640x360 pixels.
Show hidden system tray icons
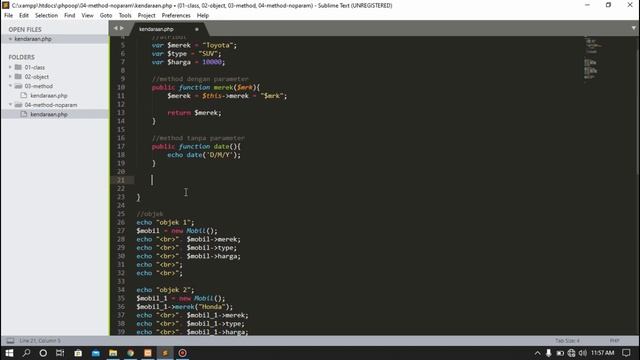(x=537, y=353)
